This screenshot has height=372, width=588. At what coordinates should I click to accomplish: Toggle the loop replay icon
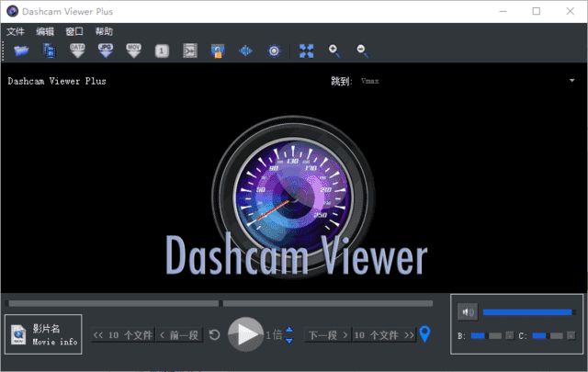tap(214, 335)
